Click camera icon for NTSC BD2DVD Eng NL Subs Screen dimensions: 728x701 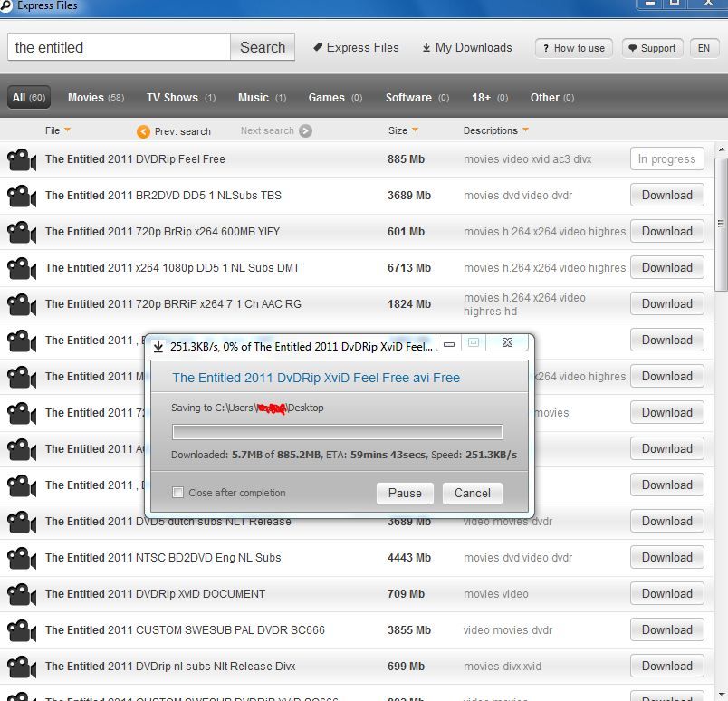point(22,559)
